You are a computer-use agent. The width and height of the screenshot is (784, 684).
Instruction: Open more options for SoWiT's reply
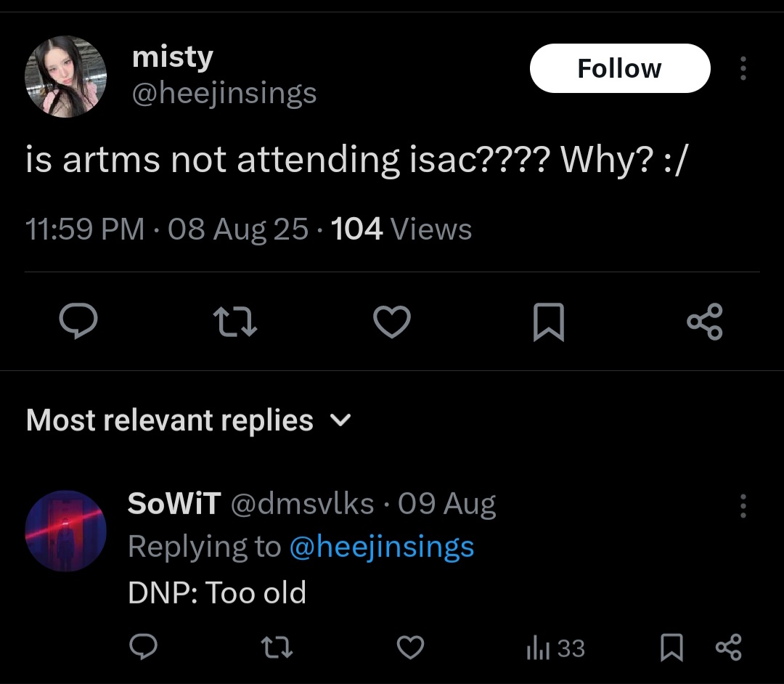743,506
